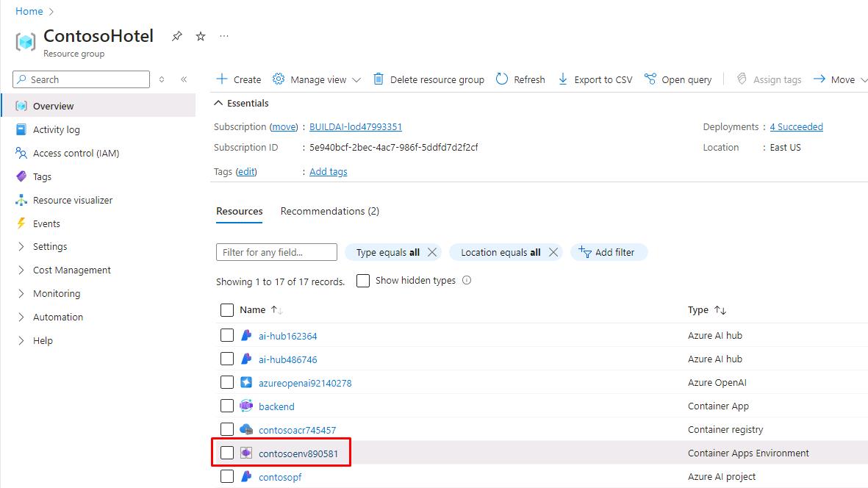Click the Filter for any field input
The width and height of the screenshot is (868, 488).
tap(276, 252)
